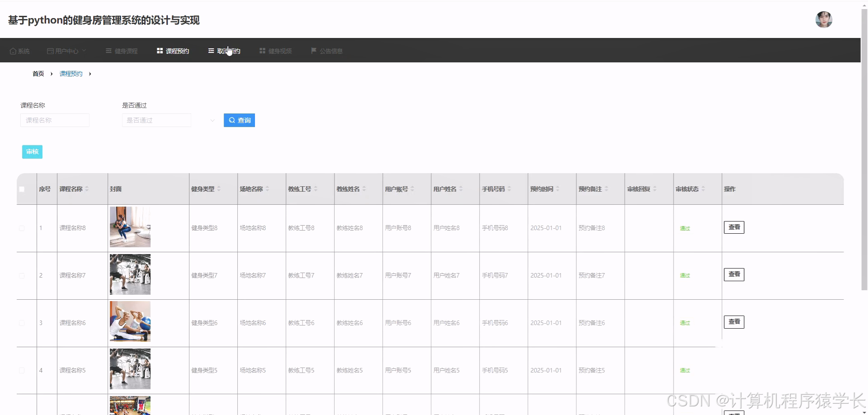Sort table by 手机号码 column arrows
This screenshot has height=415, width=868.
click(509, 189)
